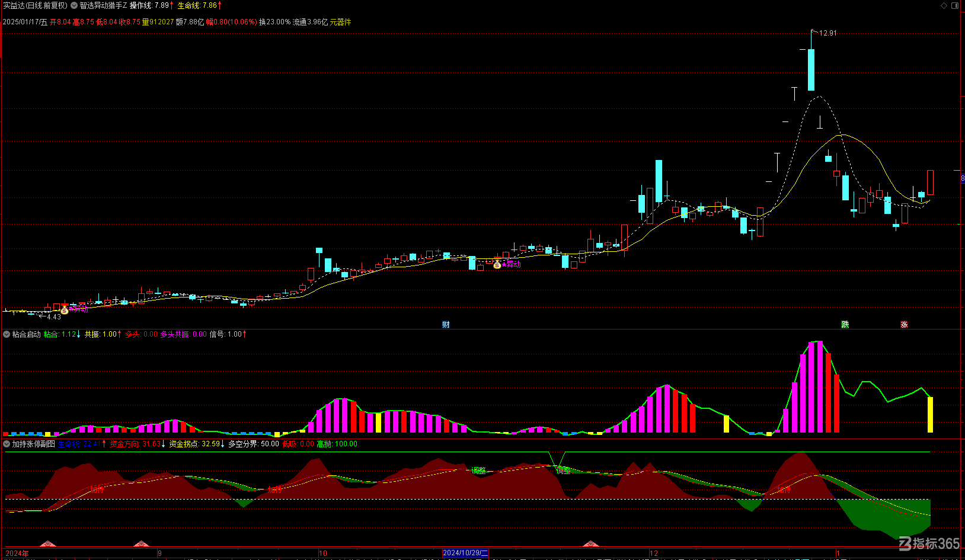Click the 元器件 sector link
The height and width of the screenshot is (560, 965).
click(x=341, y=22)
